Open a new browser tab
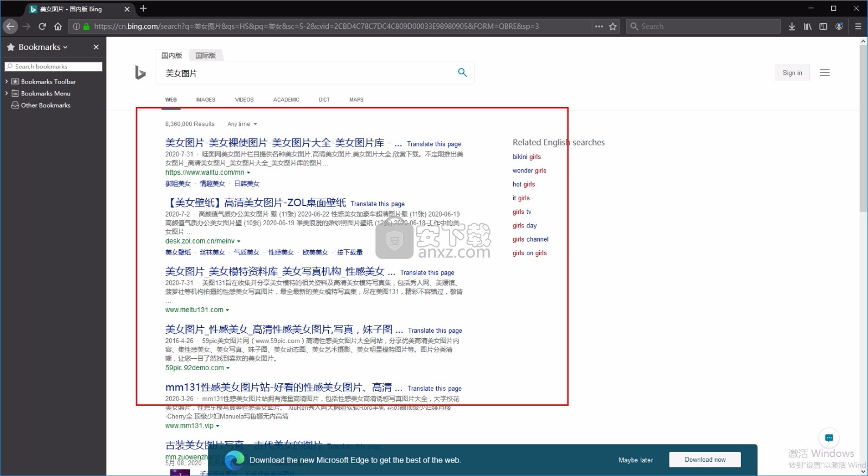Screen dimensions: 868x476 click(x=143, y=9)
